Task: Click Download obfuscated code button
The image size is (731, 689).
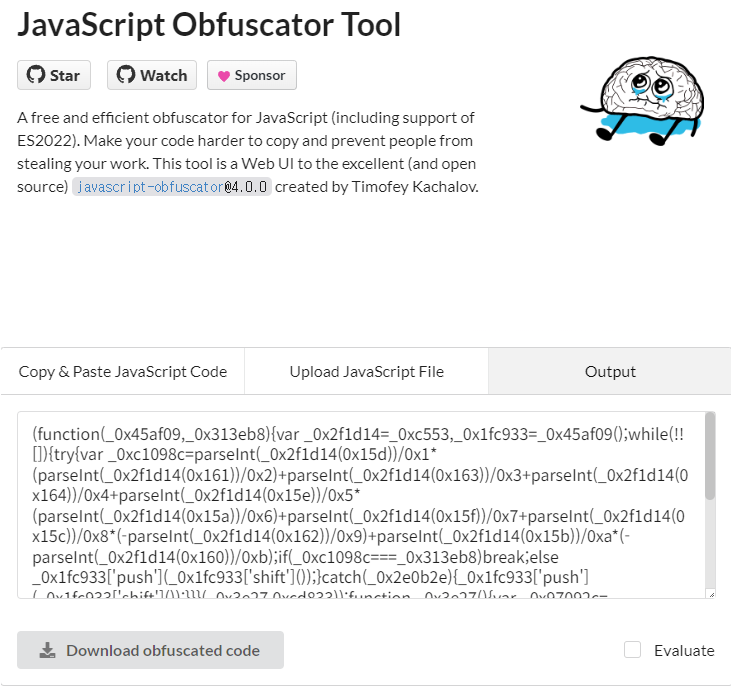Action: tap(151, 650)
